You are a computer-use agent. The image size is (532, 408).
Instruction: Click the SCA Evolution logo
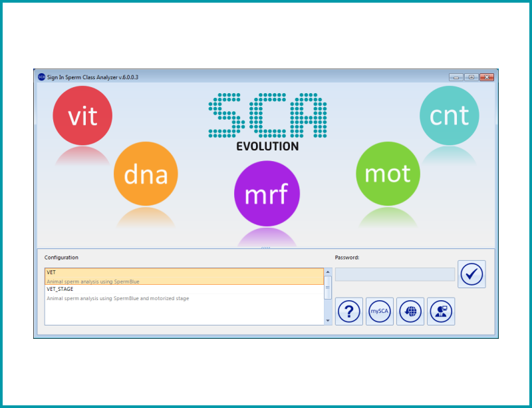(267, 122)
